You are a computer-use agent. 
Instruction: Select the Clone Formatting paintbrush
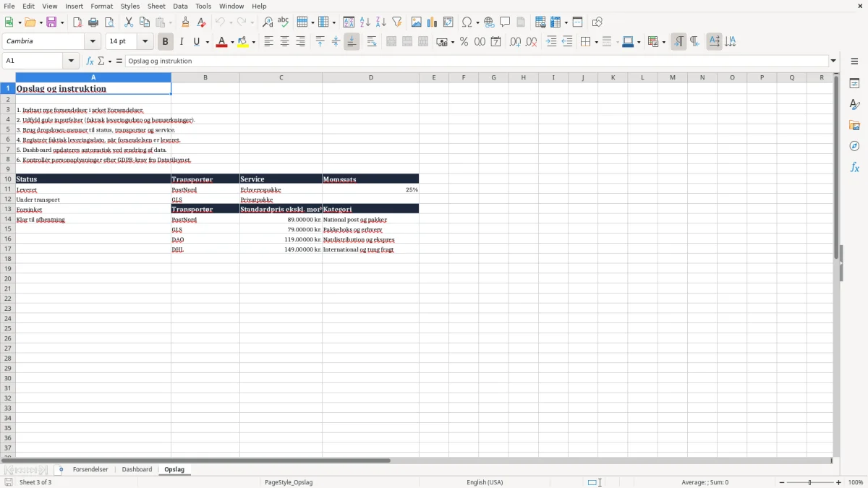tap(186, 22)
